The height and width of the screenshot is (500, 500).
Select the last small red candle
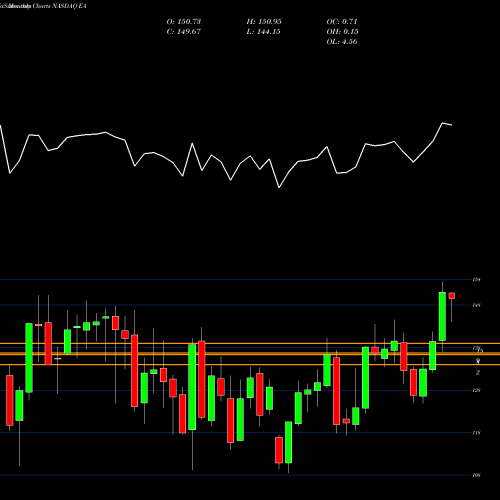pos(452,296)
